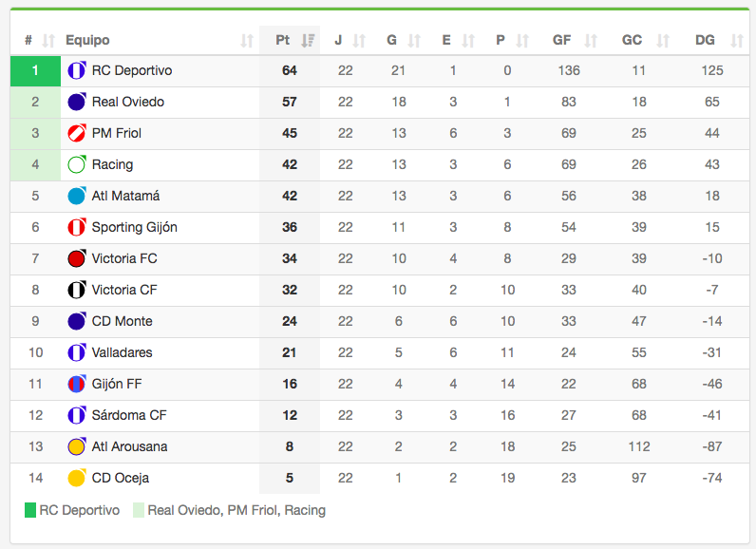Click the Sporting Gijón team crest icon
Viewport: 756px width, 549px height.
(77, 228)
